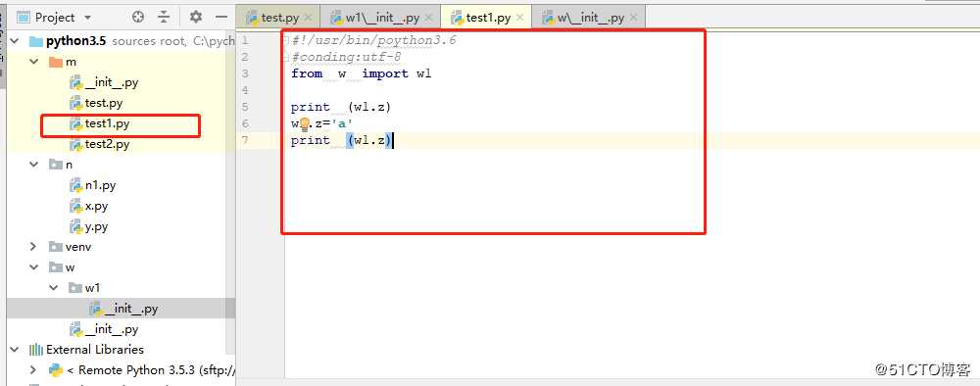Click line number 4 in gutter
The image size is (980, 386).
point(244,90)
